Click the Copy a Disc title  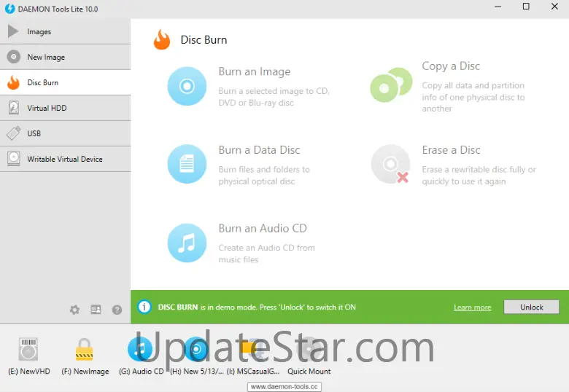(x=451, y=66)
